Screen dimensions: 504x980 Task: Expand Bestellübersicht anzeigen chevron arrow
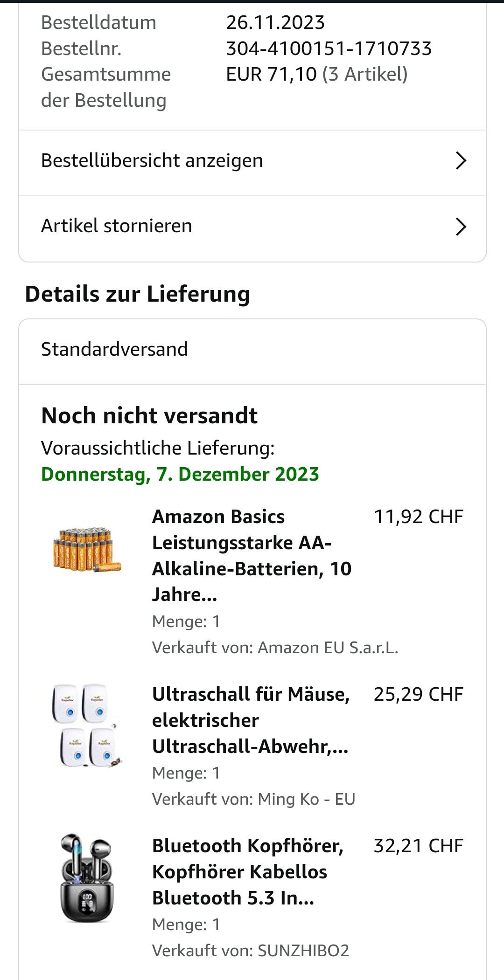pyautogui.click(x=461, y=160)
